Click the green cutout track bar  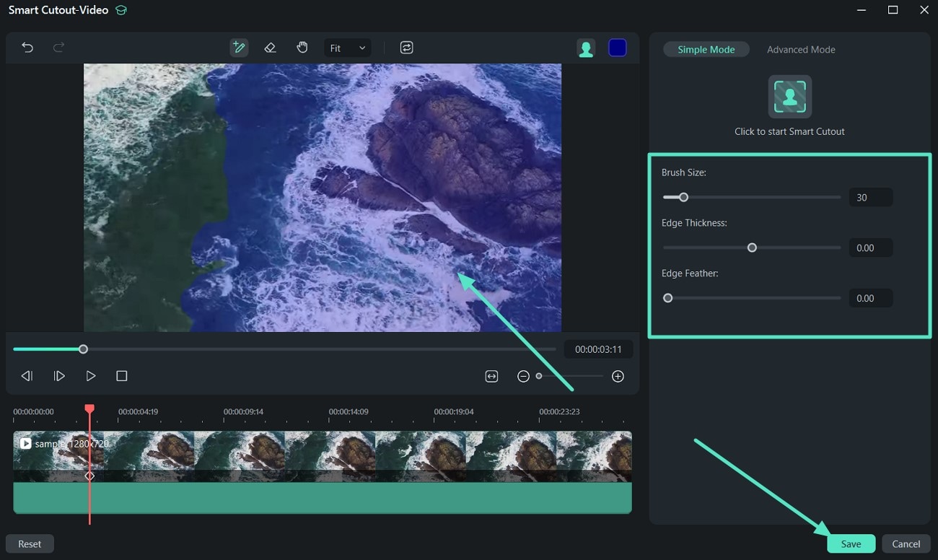coord(323,498)
